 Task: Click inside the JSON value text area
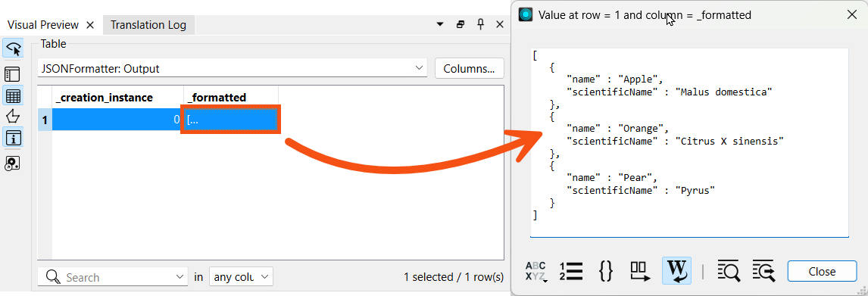point(689,143)
